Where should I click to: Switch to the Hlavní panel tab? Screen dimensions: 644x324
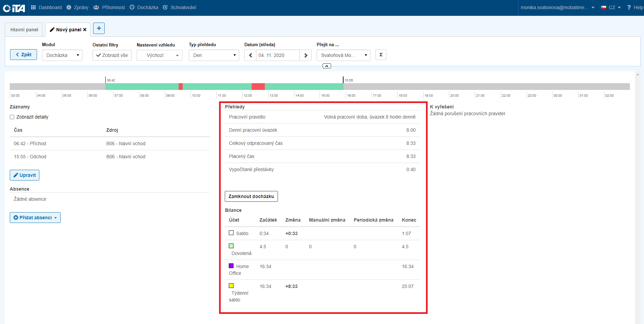24,30
